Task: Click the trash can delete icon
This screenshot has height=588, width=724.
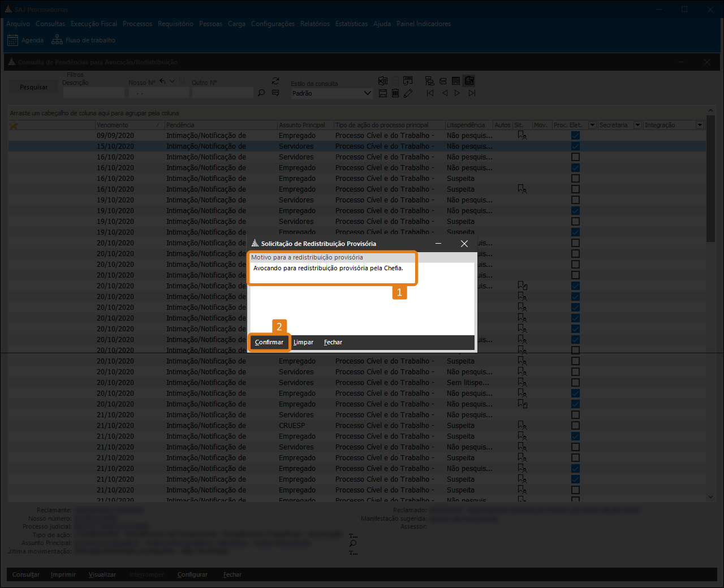Action: (395, 93)
